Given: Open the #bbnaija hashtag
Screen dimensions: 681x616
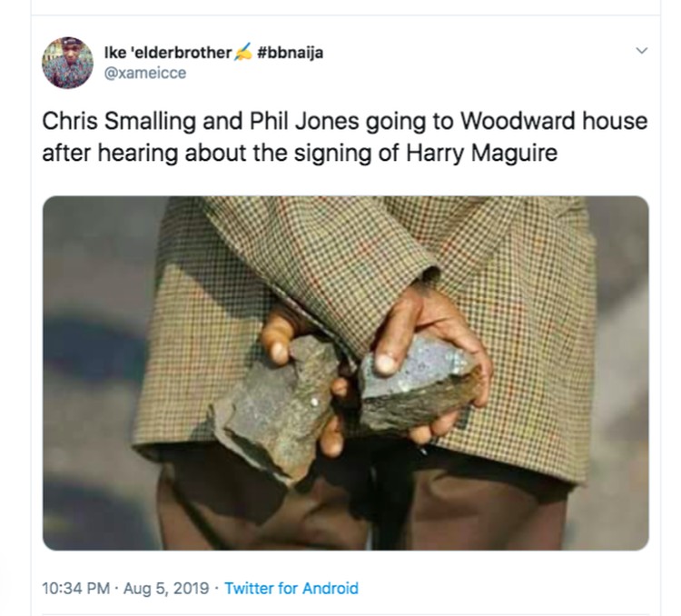Looking at the screenshot, I should point(291,53).
